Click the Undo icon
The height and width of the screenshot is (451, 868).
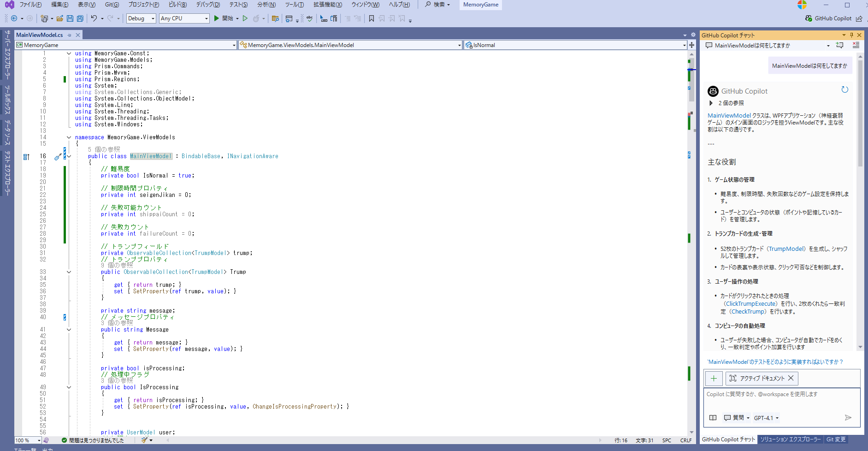point(94,18)
